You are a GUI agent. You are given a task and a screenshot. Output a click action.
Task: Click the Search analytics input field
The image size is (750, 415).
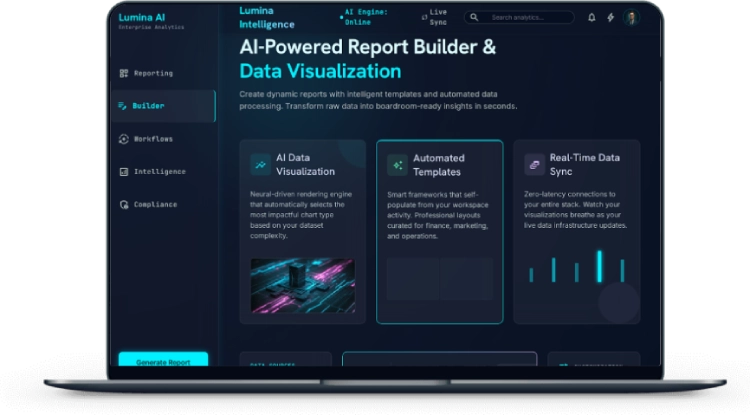[519, 17]
